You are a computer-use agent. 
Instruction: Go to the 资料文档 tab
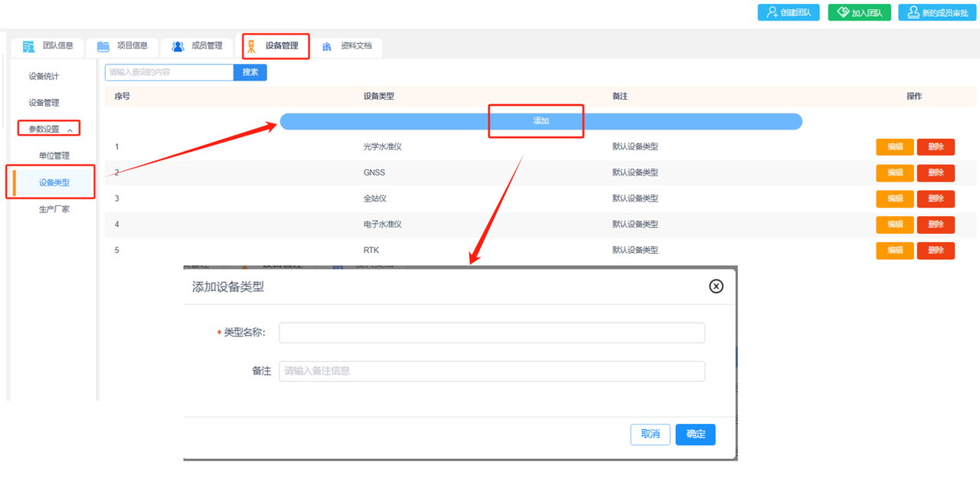pyautogui.click(x=348, y=46)
